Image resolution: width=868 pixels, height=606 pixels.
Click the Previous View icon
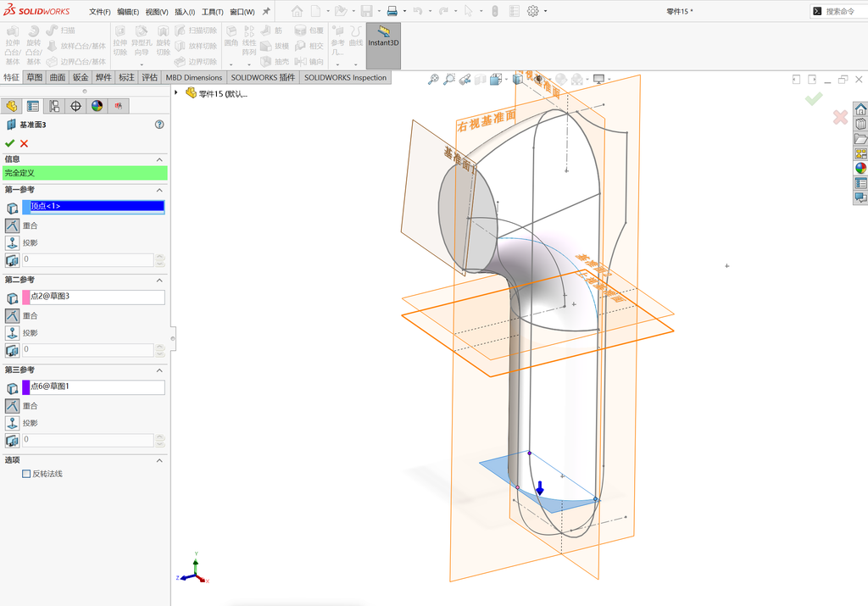465,80
